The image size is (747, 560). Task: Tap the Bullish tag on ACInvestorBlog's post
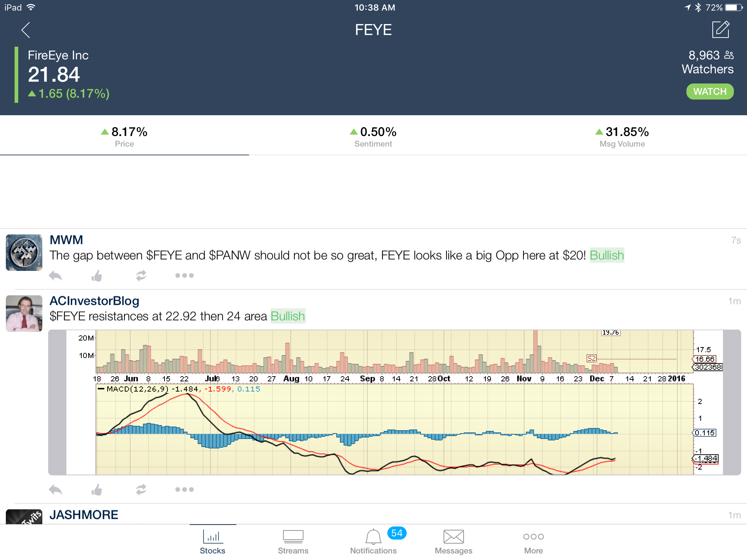pyautogui.click(x=288, y=316)
